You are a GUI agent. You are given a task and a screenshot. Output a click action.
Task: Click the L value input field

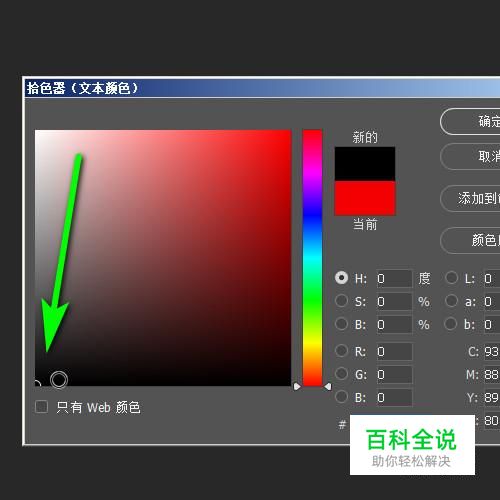tap(492, 278)
